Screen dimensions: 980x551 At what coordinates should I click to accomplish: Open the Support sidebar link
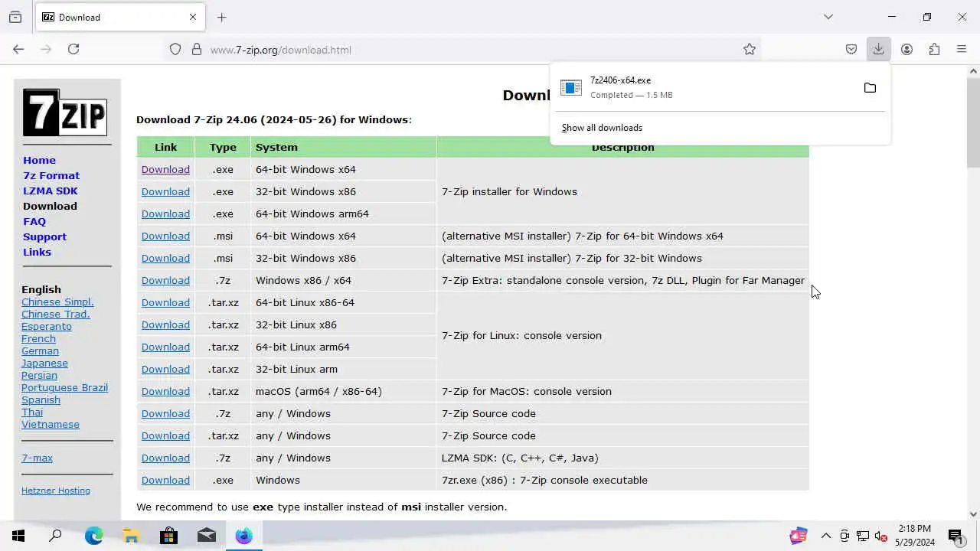point(44,236)
